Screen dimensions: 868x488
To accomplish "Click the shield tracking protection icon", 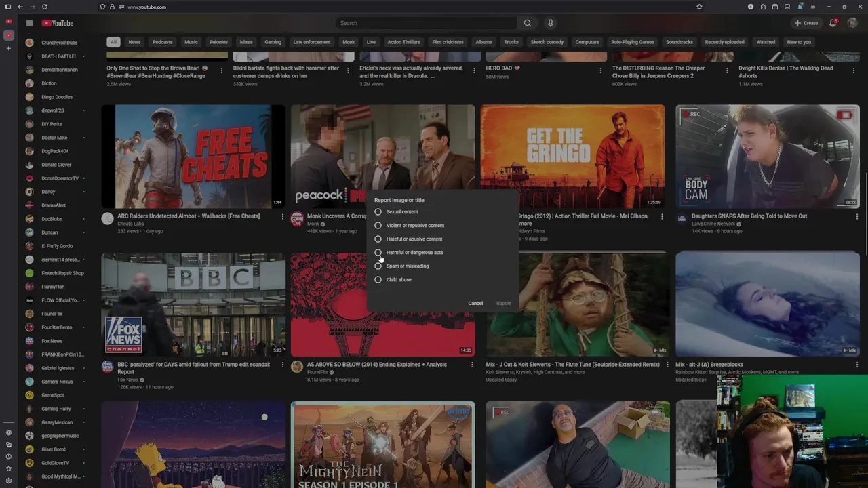I will (x=102, y=7).
